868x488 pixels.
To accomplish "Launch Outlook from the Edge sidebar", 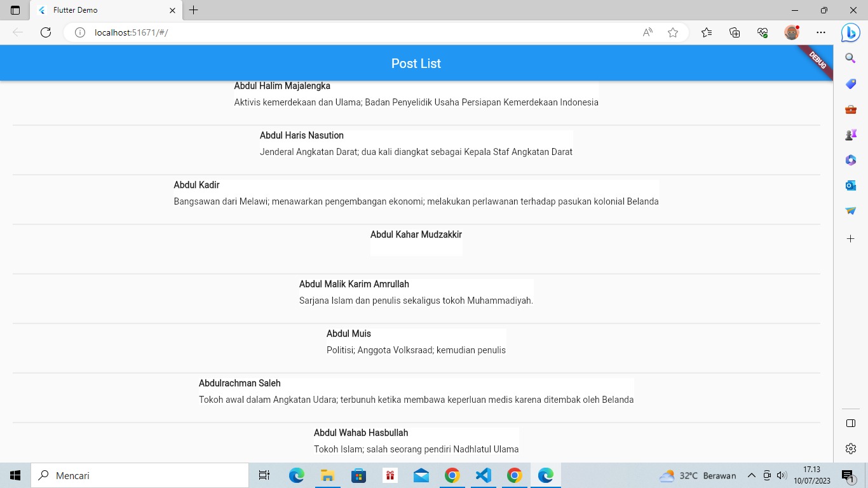I will [850, 185].
